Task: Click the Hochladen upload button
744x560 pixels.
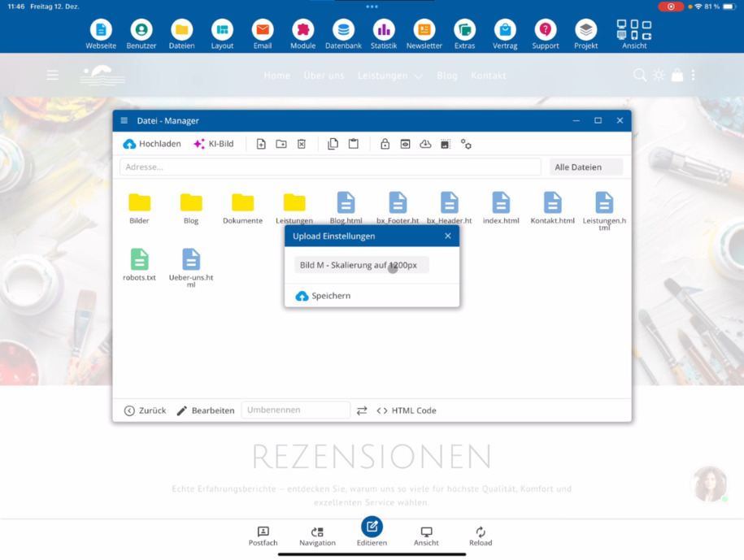Action: click(x=152, y=144)
